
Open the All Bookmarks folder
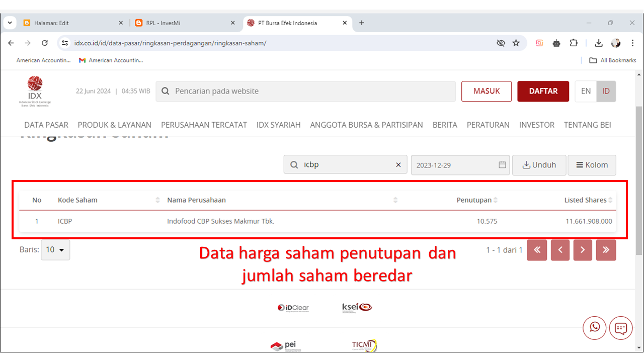[x=613, y=60]
